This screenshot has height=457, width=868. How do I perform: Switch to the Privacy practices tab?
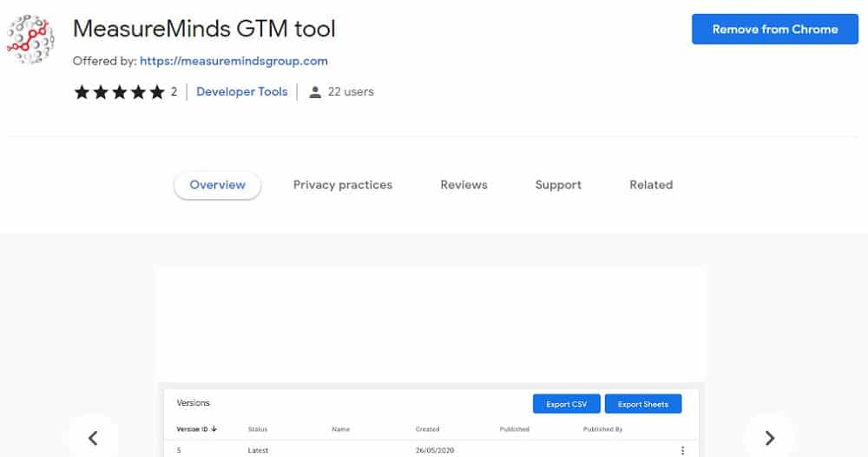point(342,185)
